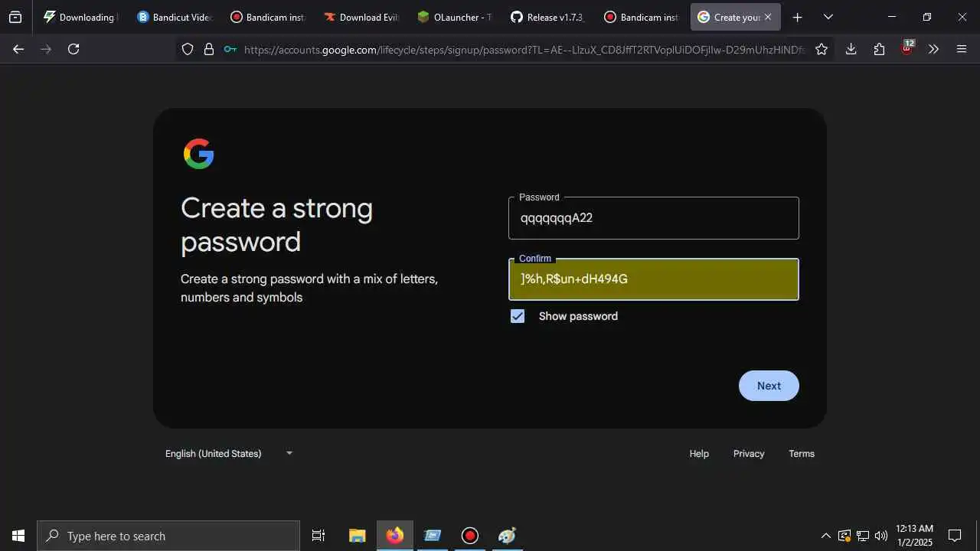Reload the current page
The height and width of the screenshot is (551, 980).
coord(73,49)
